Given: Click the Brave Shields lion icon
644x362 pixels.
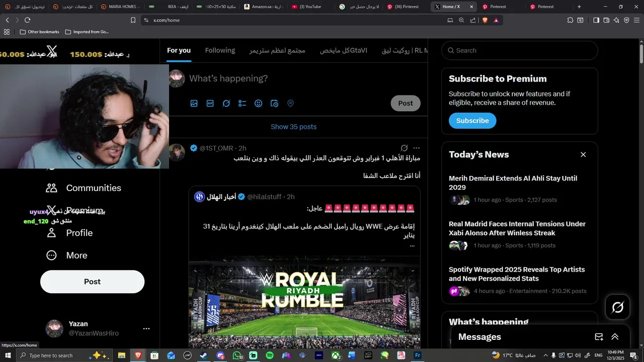Looking at the screenshot, I should (x=485, y=20).
